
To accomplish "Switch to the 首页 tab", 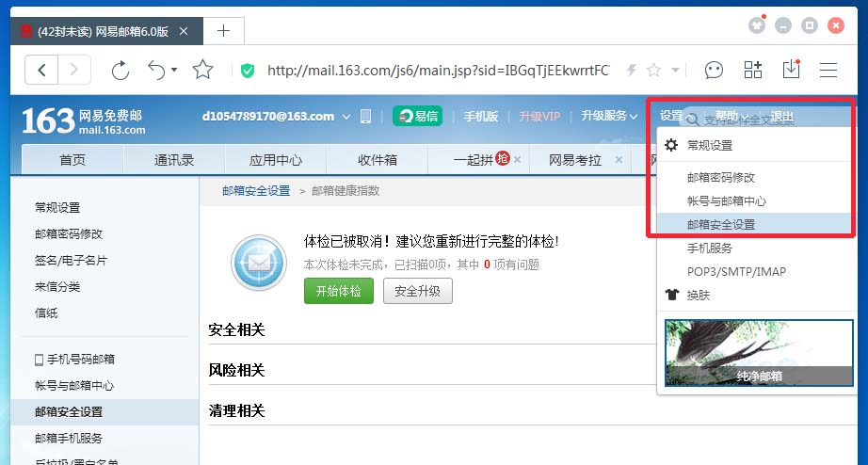I will point(72,159).
